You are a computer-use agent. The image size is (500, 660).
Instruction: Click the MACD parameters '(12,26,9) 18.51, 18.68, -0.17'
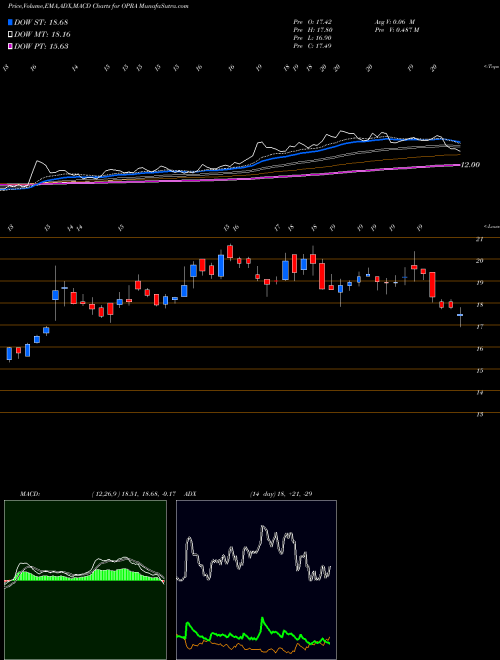click(136, 494)
